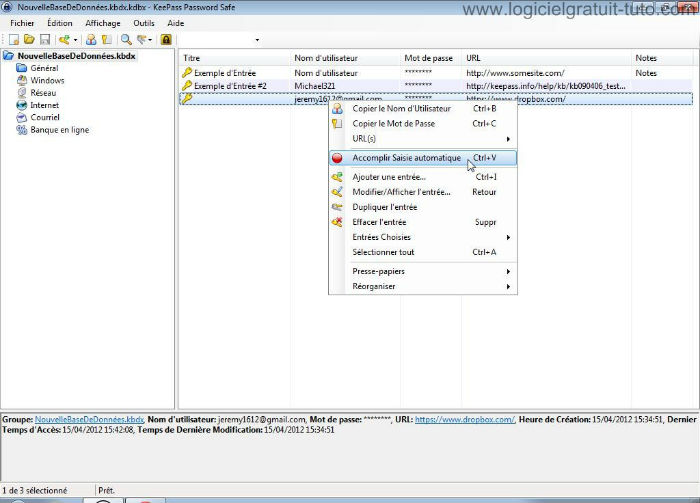This screenshot has width=700, height=503.
Task: Click the Courriel mail icon
Action: 21,117
